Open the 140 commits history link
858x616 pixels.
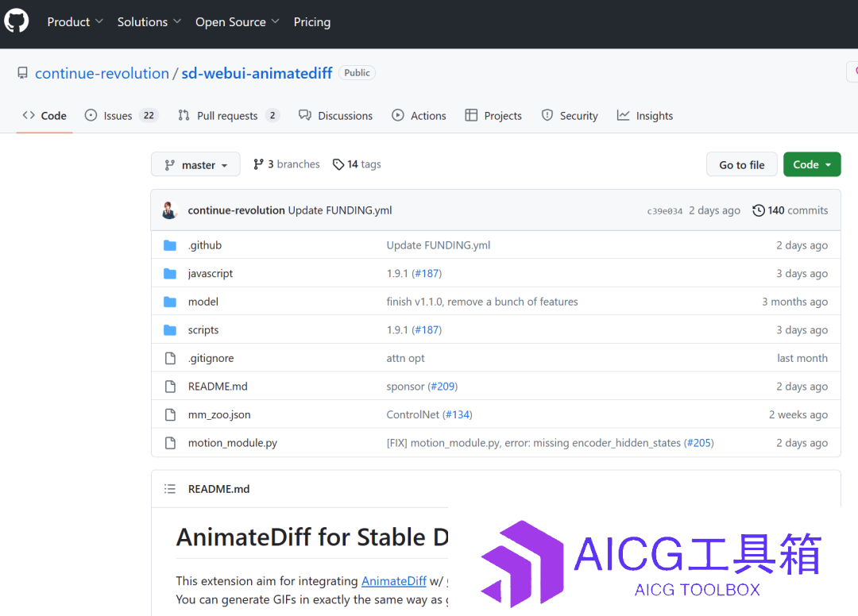tap(790, 210)
